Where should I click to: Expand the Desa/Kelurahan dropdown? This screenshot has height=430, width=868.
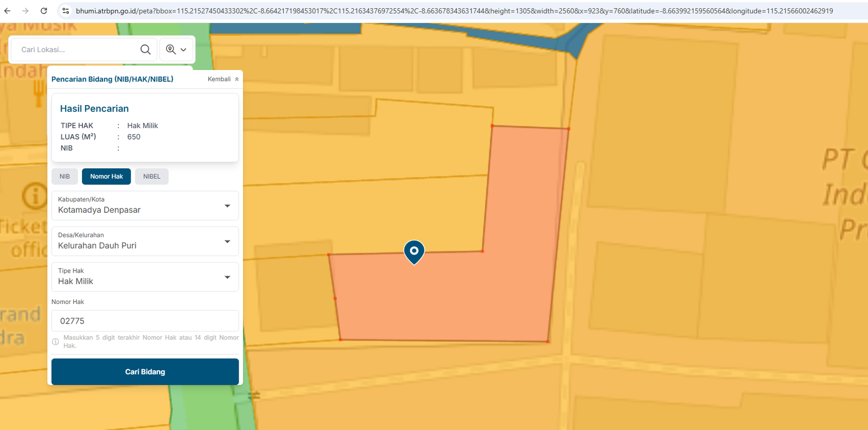pos(145,242)
